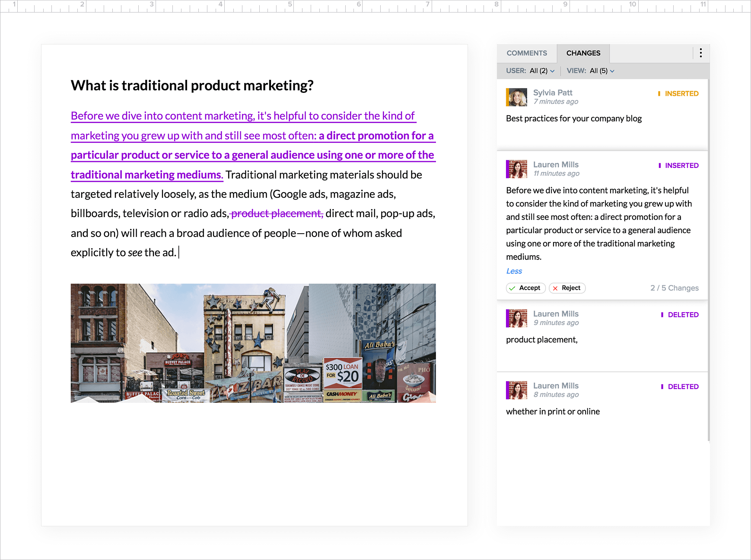Click the city street image in document

253,343
